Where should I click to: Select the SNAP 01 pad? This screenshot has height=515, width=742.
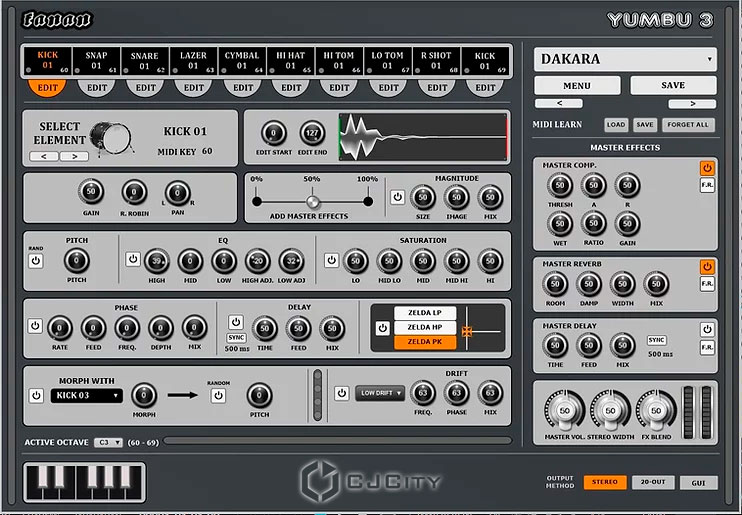pyautogui.click(x=96, y=61)
